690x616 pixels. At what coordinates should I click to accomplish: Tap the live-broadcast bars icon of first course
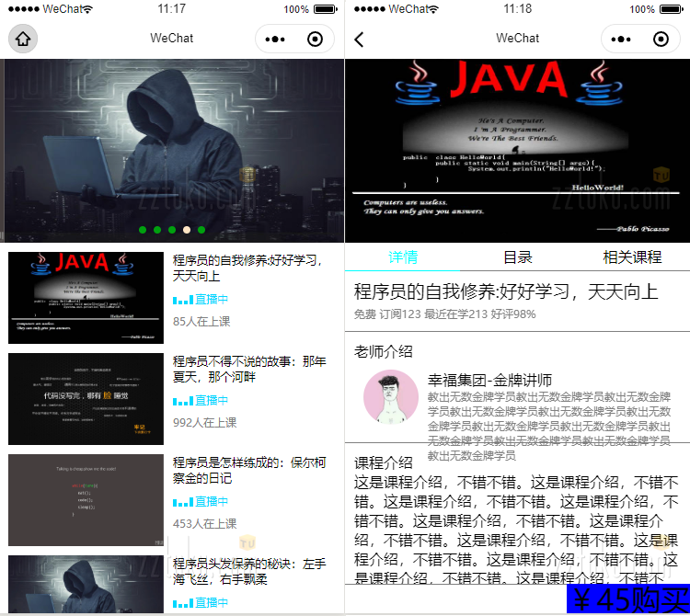pyautogui.click(x=182, y=300)
